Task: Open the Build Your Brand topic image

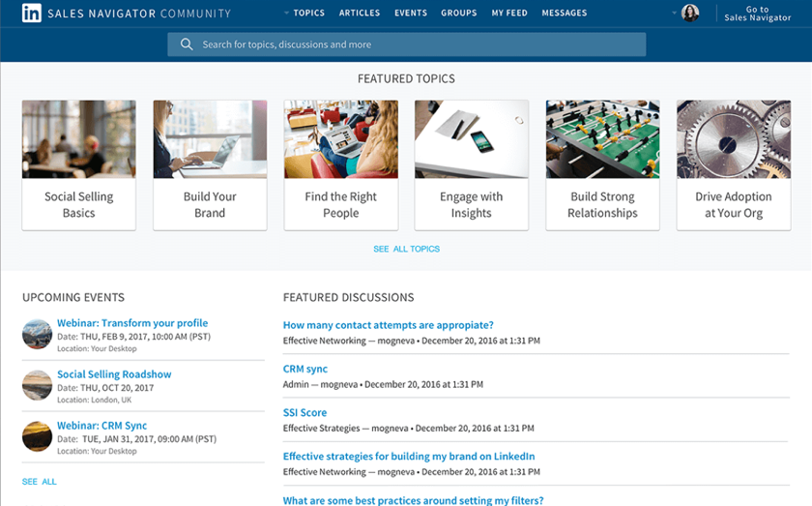Action: pyautogui.click(x=210, y=139)
